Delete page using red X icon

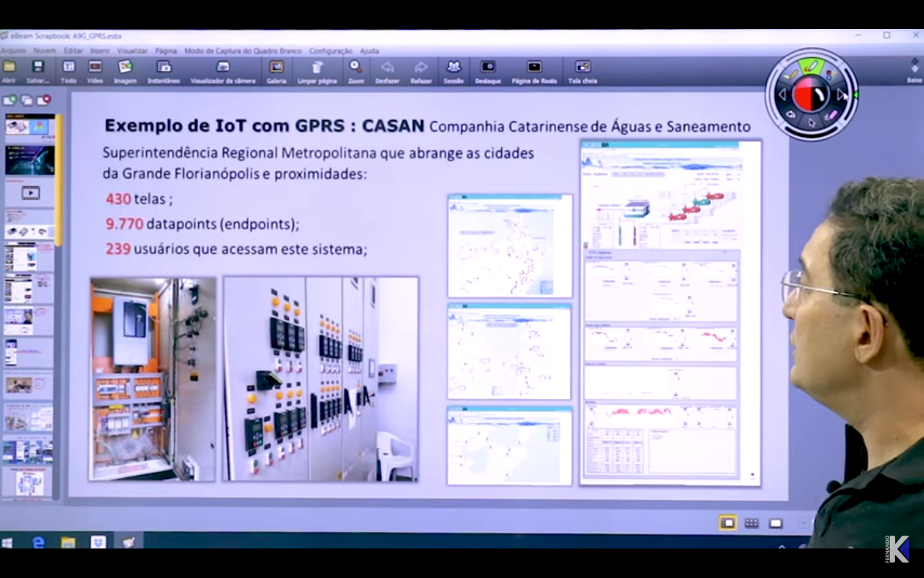point(44,100)
